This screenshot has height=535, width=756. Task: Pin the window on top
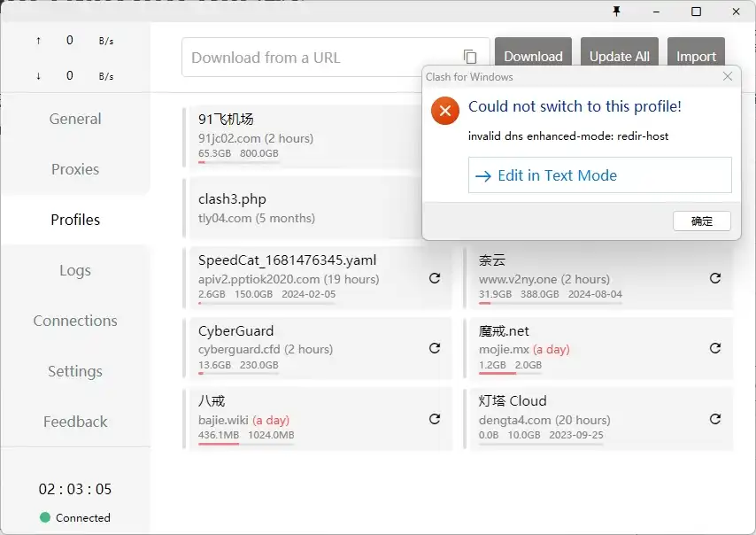coord(616,12)
